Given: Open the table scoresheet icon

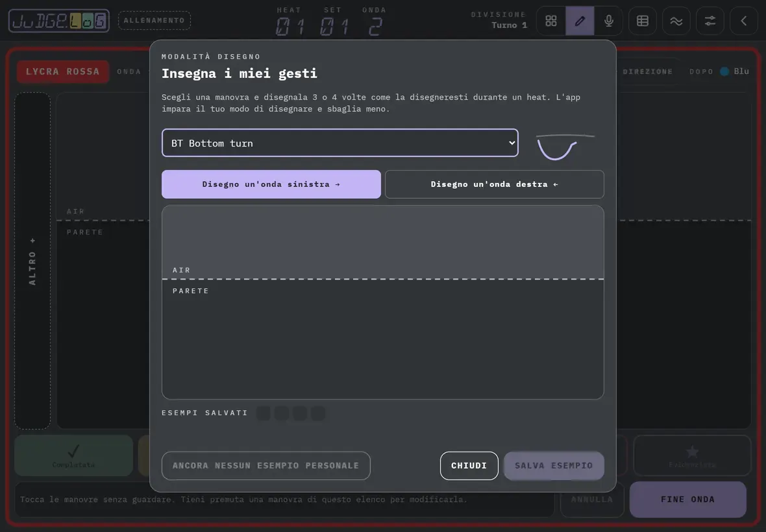Looking at the screenshot, I should coord(643,21).
